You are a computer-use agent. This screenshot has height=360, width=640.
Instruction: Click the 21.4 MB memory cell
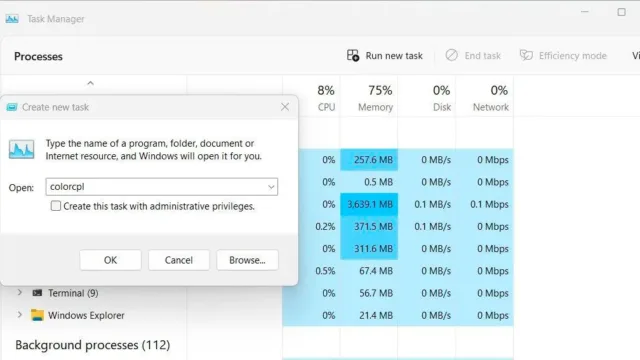tap(369, 315)
